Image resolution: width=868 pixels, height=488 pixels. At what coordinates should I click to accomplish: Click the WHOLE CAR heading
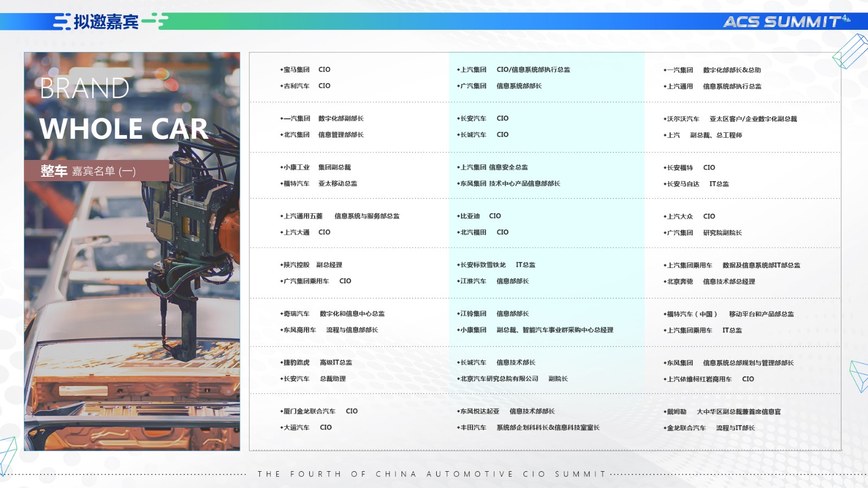tap(124, 129)
